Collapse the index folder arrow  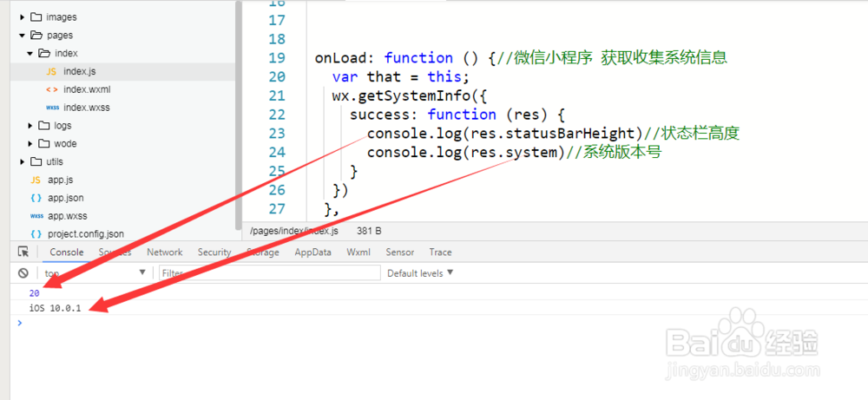point(30,54)
